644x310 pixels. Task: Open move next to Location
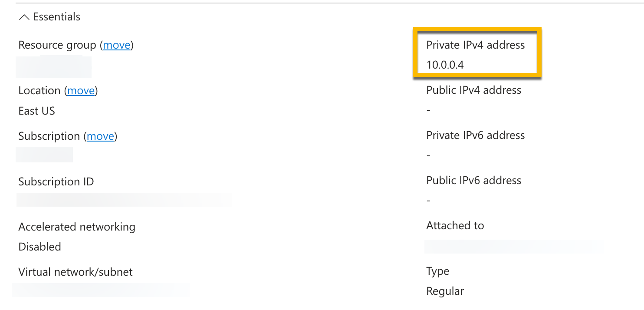[x=81, y=90]
